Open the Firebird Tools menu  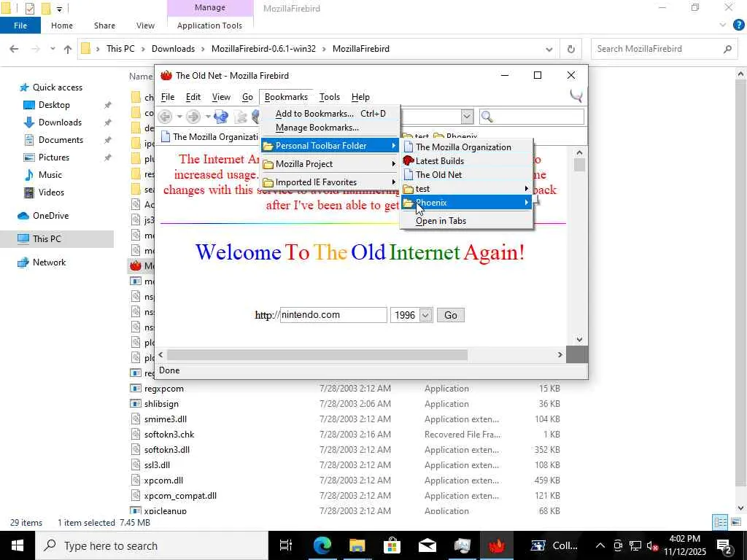pos(330,97)
